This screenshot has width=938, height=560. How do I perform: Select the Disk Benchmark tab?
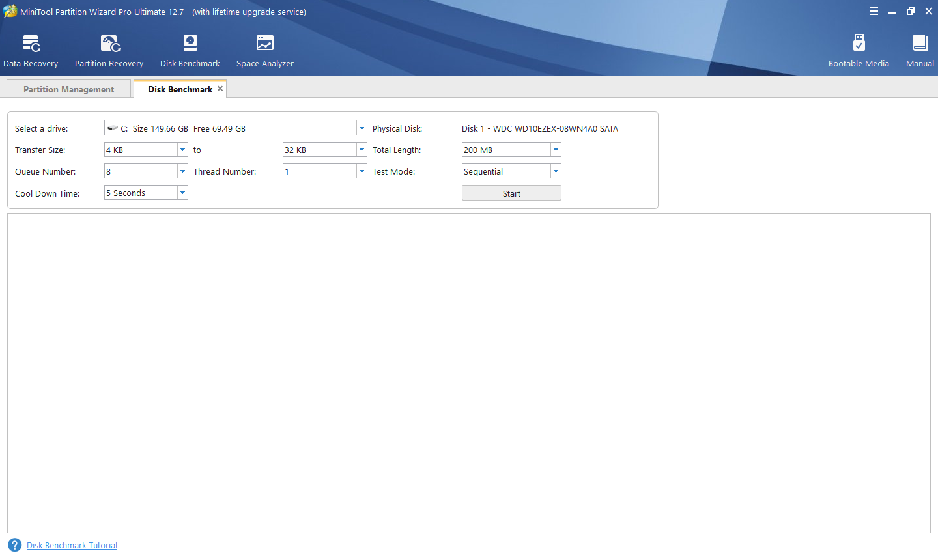coord(179,89)
